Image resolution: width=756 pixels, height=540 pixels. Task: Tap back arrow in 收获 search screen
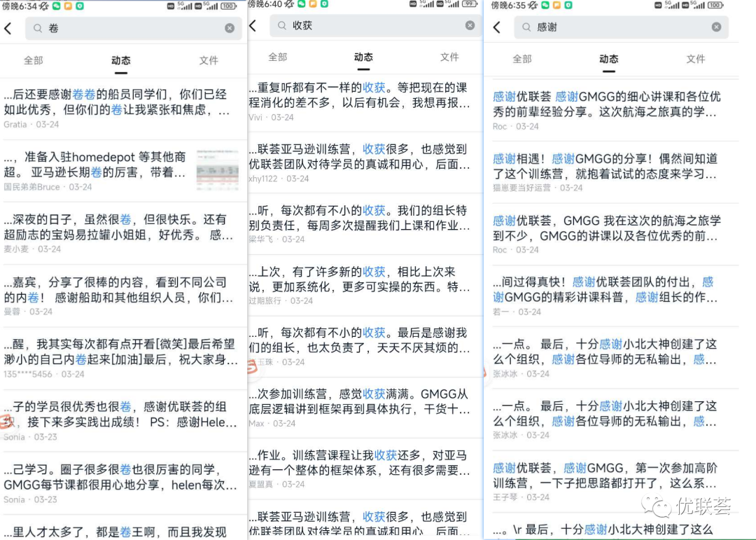tap(253, 26)
